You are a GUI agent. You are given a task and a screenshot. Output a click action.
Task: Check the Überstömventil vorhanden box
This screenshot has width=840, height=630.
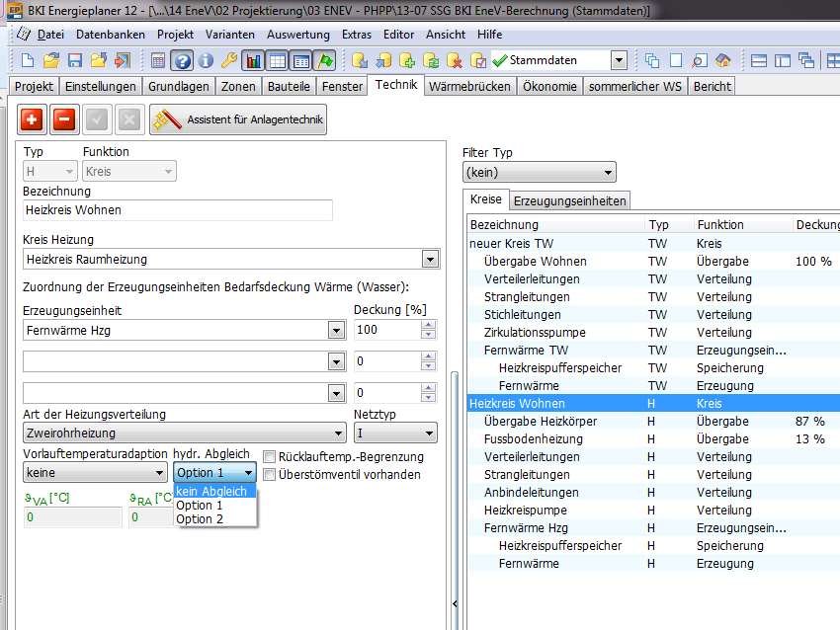[270, 474]
